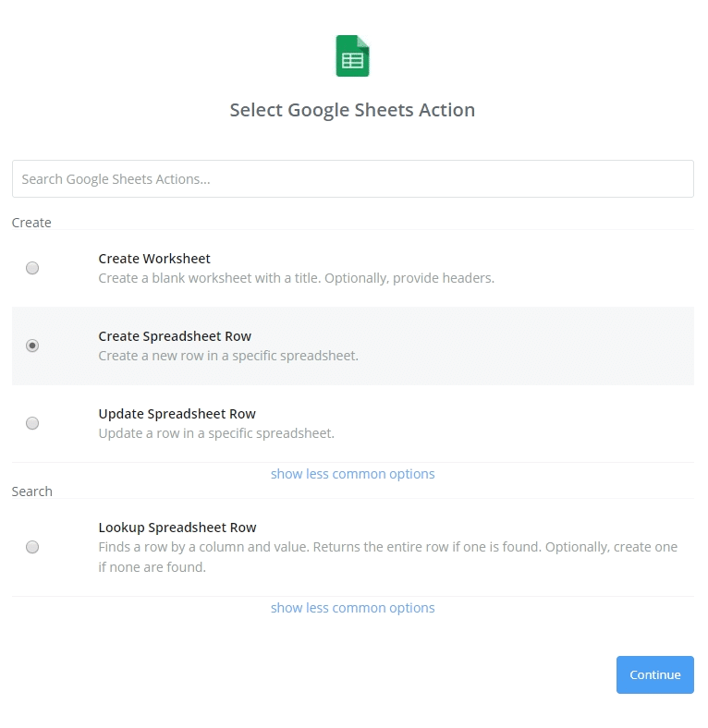Click 'Update a row in a specific spreadsheet' description
708x728 pixels.
pos(216,433)
